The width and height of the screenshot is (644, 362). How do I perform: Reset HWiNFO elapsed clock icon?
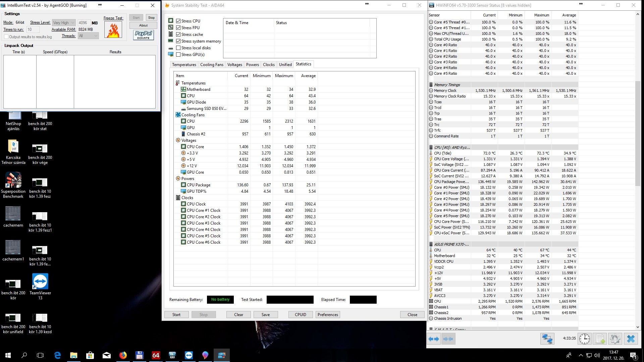pyautogui.click(x=585, y=339)
